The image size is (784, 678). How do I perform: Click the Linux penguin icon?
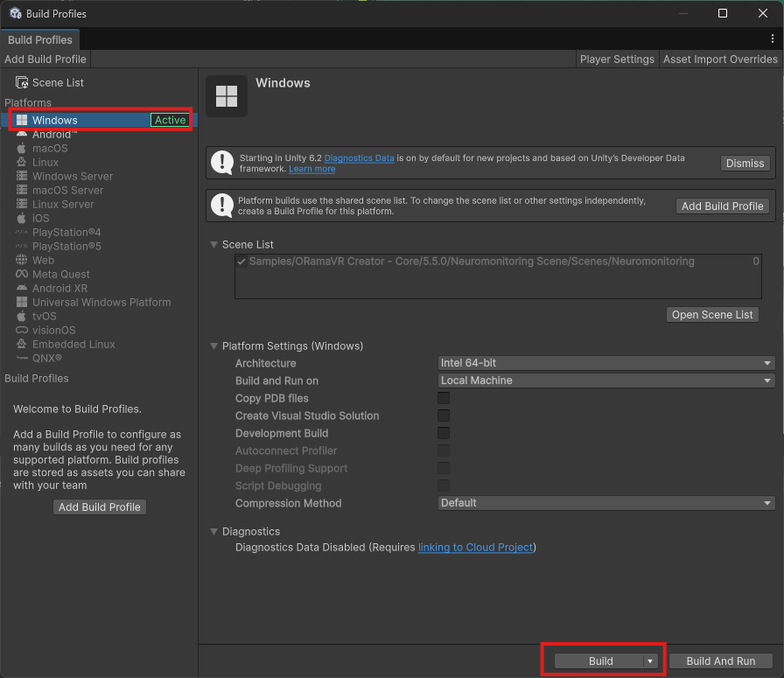pyautogui.click(x=22, y=162)
